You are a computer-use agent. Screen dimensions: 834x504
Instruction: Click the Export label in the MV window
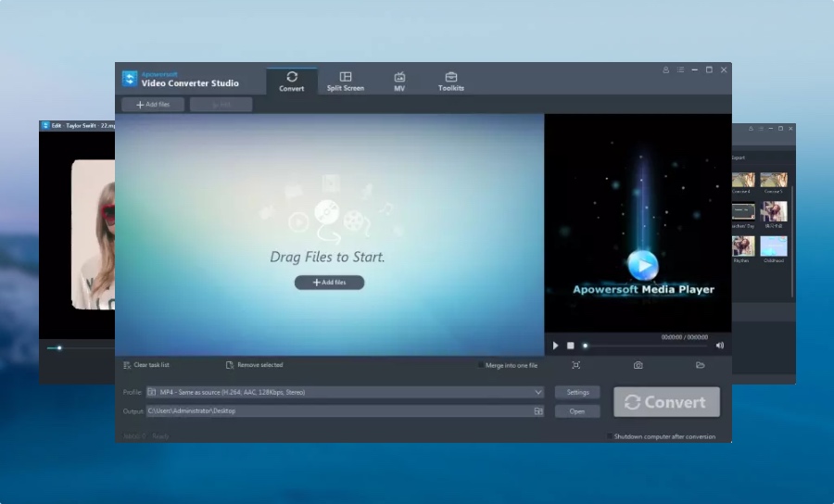(739, 157)
